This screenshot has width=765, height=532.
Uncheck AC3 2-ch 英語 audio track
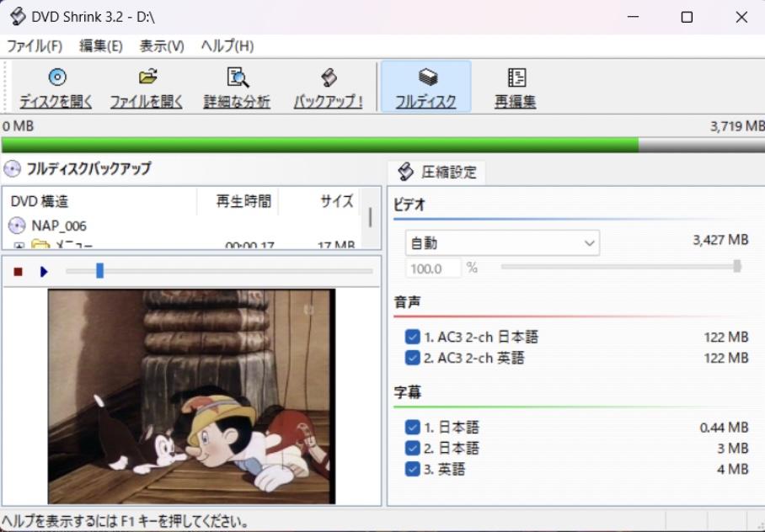pyautogui.click(x=412, y=358)
